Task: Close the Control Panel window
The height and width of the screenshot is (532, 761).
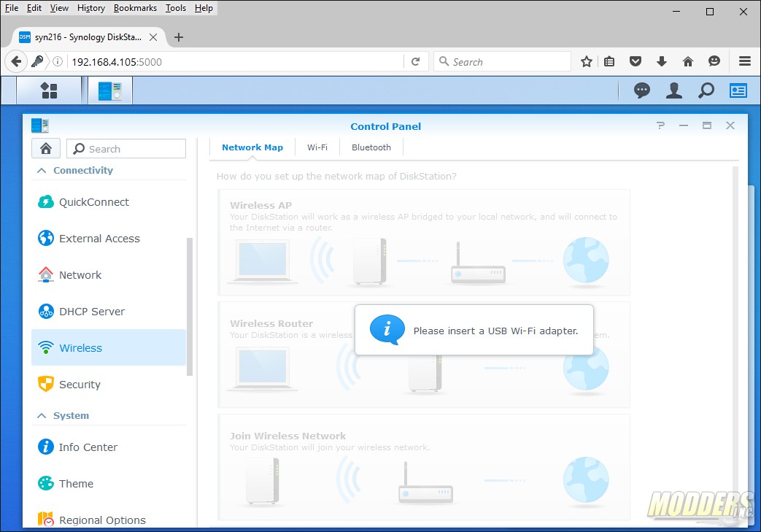Action: 730,126
